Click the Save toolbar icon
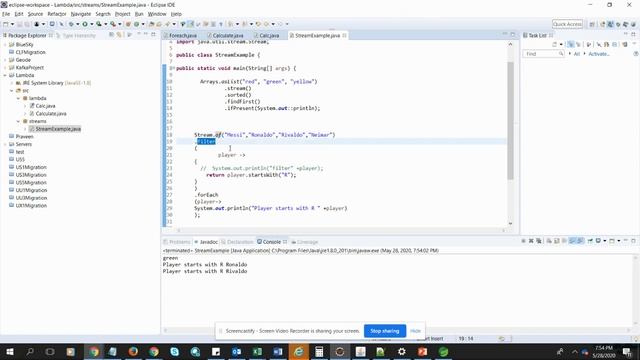 coord(19,24)
